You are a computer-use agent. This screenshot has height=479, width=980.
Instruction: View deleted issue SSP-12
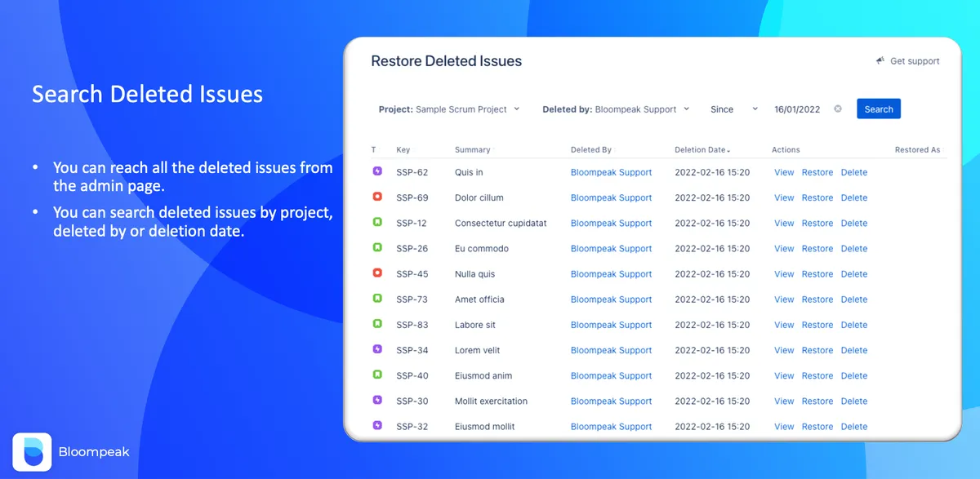(784, 223)
